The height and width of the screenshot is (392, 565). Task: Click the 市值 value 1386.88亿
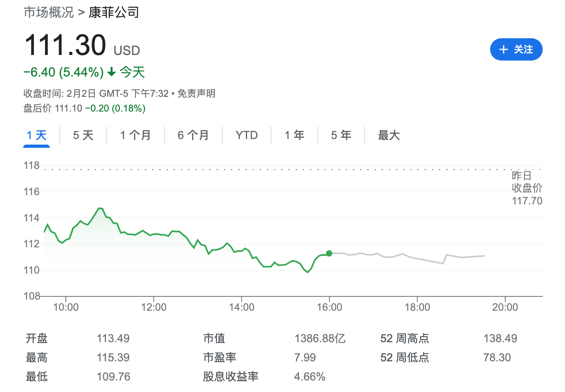click(320, 339)
